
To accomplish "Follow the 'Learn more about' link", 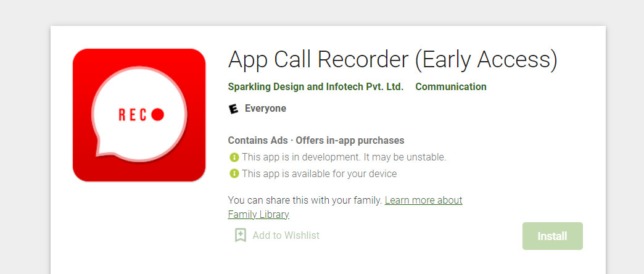I will point(423,201).
